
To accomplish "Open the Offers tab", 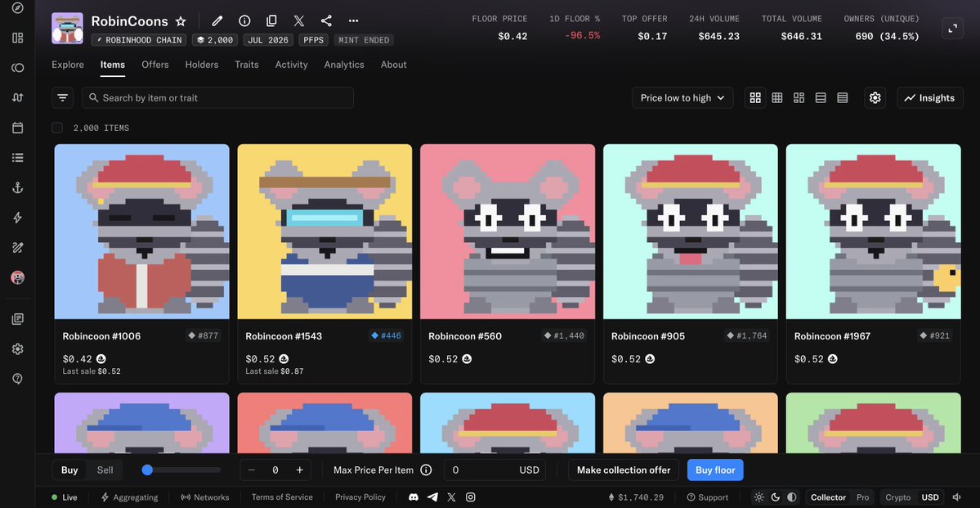I will click(155, 65).
